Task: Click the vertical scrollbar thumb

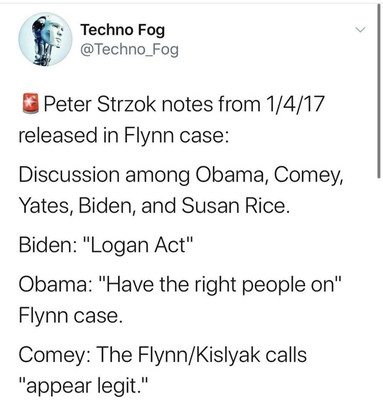Action: pyautogui.click(x=378, y=92)
